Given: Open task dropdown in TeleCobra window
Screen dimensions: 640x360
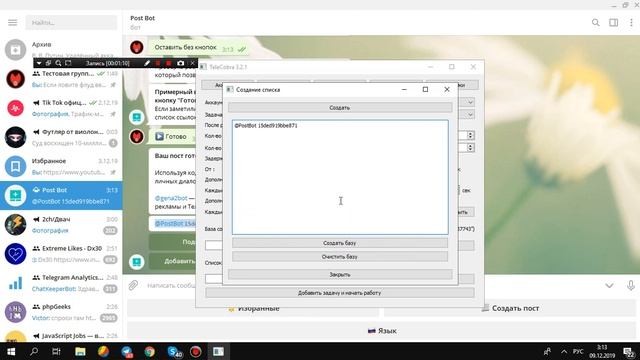Looking at the screenshot, I should (470, 115).
